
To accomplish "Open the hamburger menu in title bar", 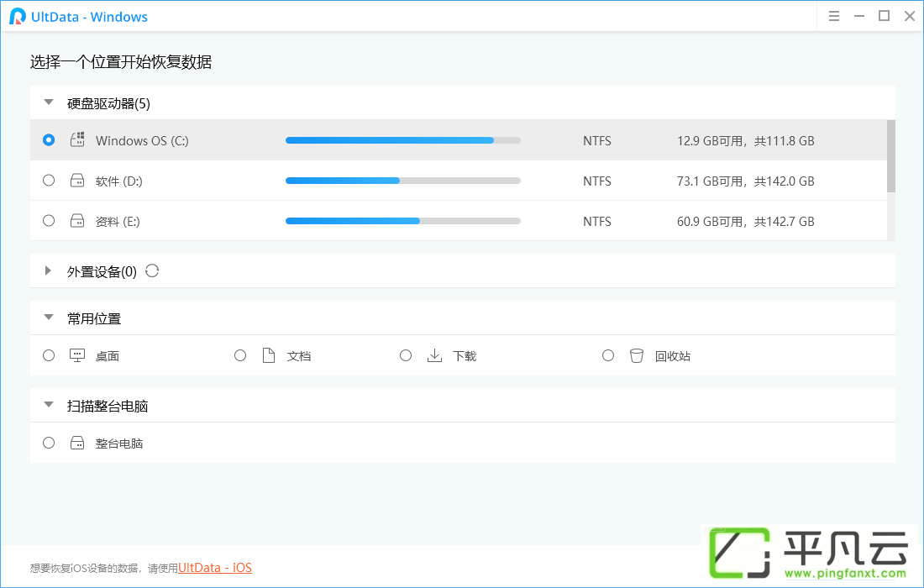I will point(834,16).
